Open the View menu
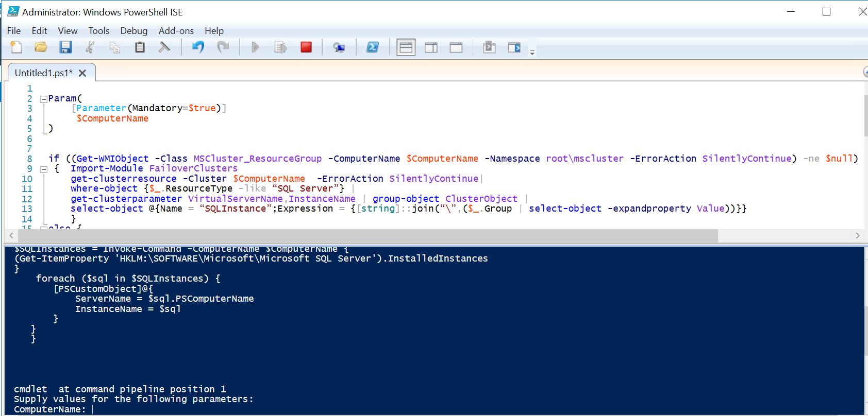Screen dimensions: 868x416 tap(68, 31)
